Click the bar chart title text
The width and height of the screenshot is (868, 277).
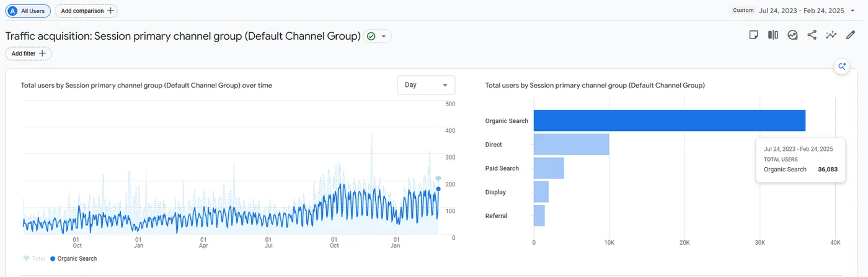click(595, 85)
